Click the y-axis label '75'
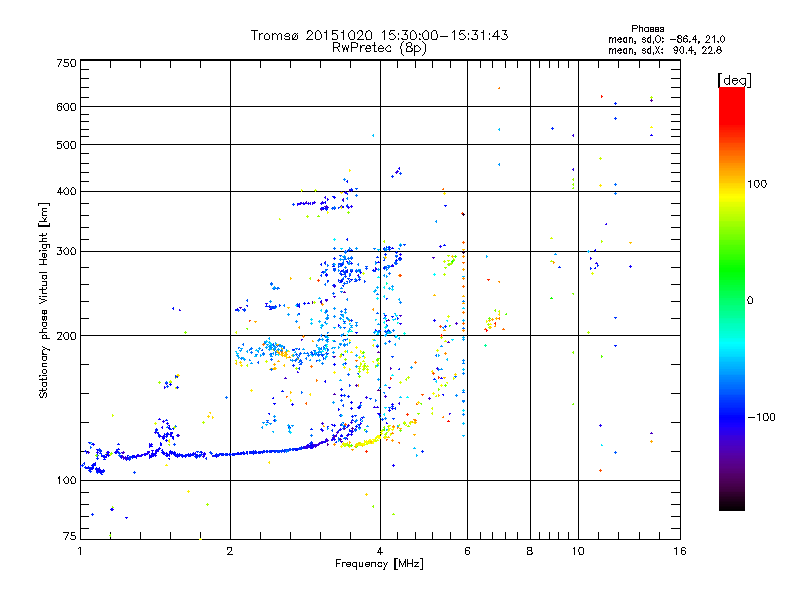The height and width of the screenshot is (600, 800). (70, 536)
